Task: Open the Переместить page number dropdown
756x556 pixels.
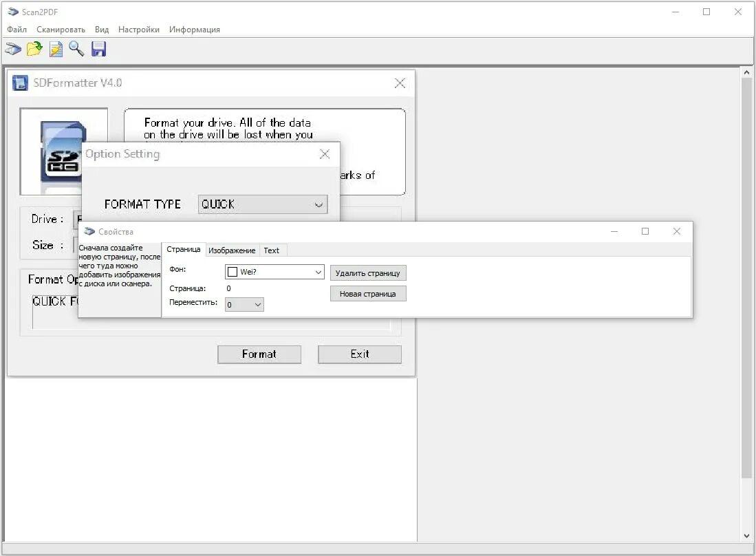Action: [244, 304]
